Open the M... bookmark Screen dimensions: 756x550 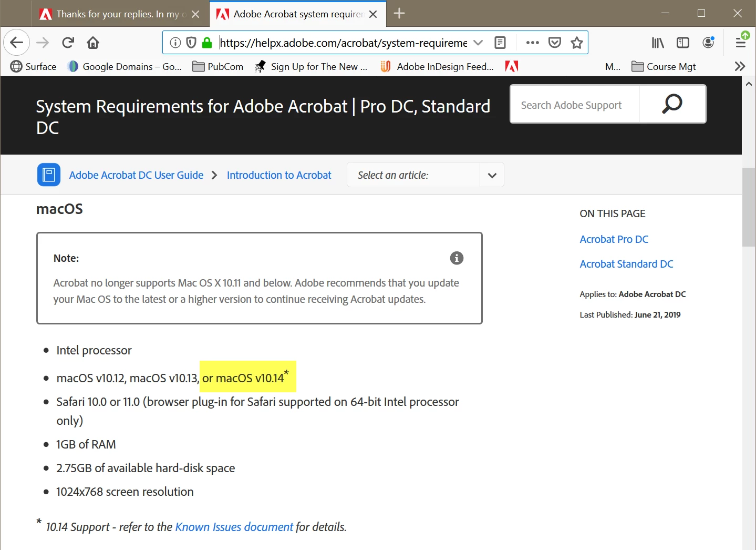pyautogui.click(x=613, y=66)
